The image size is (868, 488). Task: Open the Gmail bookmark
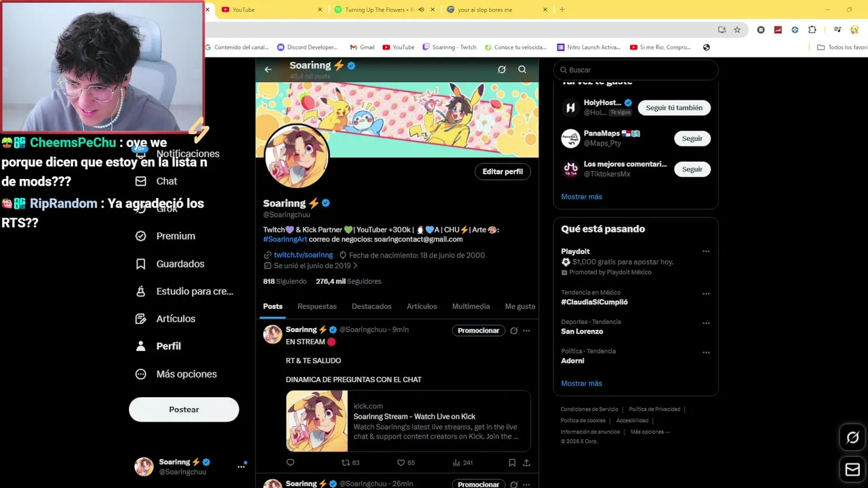362,47
